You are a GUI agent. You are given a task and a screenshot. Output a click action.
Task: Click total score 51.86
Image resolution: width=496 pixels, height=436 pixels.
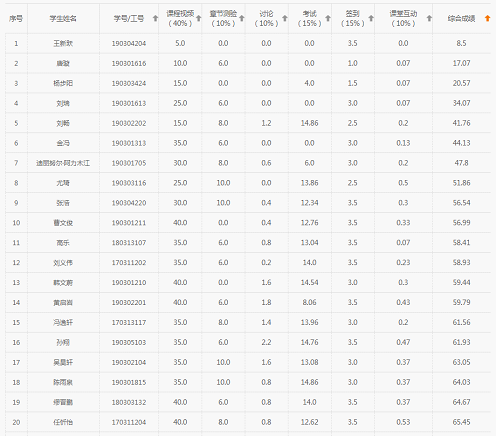pos(461,183)
